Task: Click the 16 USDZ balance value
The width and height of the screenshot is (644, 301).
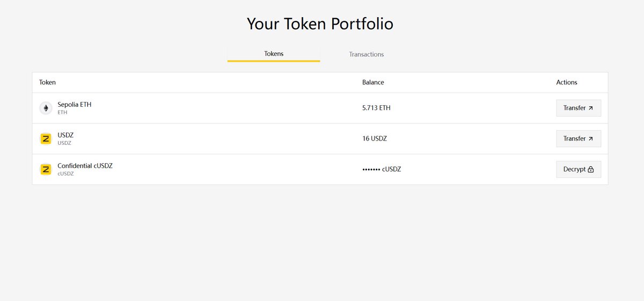Action: [375, 138]
